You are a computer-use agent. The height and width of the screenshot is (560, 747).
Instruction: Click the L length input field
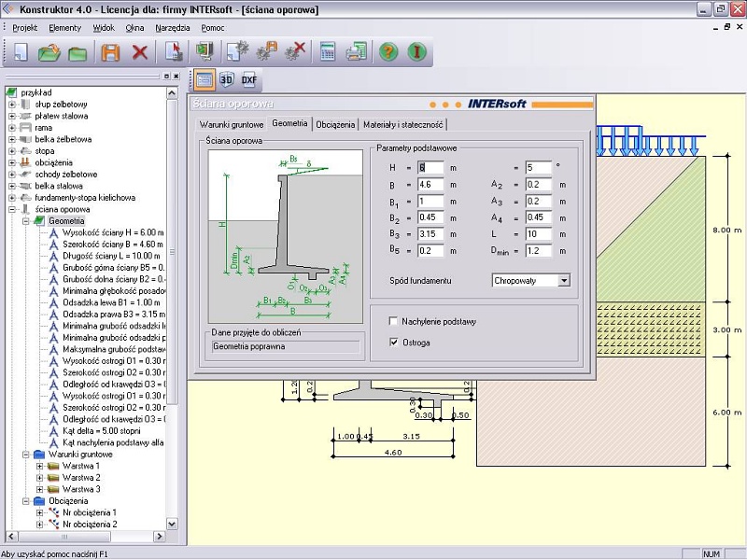[x=539, y=234]
